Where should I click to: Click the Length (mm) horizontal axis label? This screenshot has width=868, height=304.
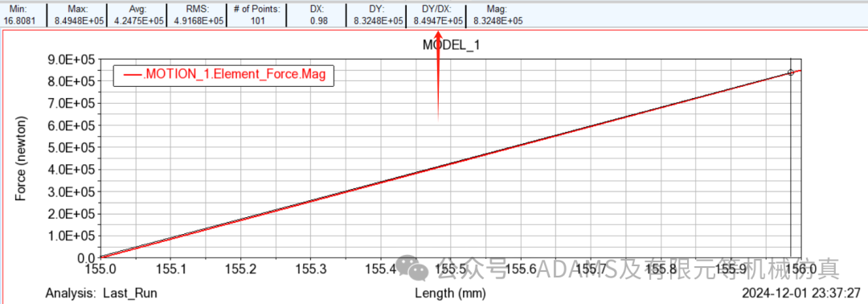451,293
